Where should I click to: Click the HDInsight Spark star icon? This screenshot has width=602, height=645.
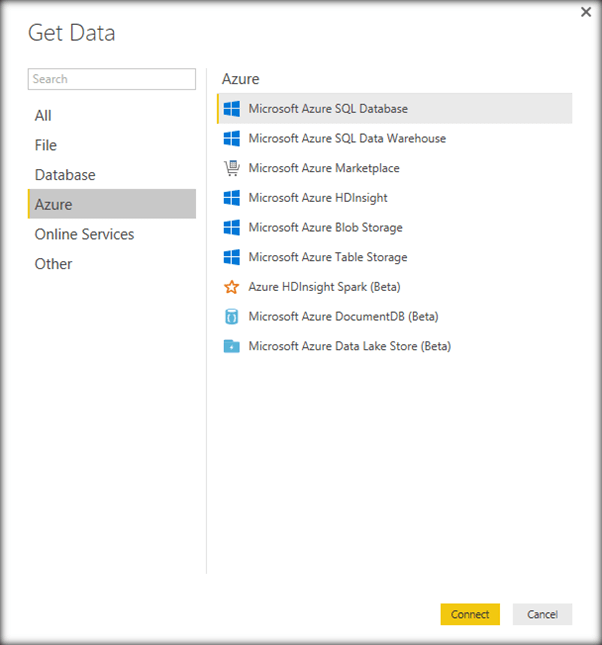point(232,287)
